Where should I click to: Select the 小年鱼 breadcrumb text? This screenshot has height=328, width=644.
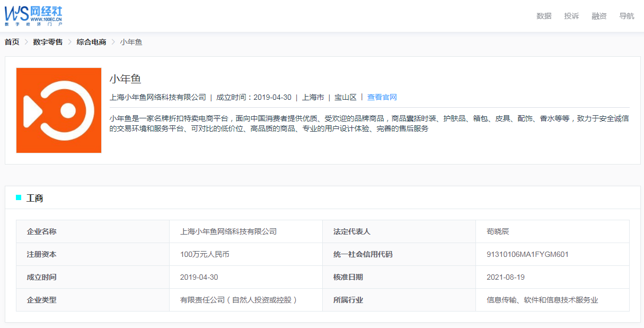point(131,42)
